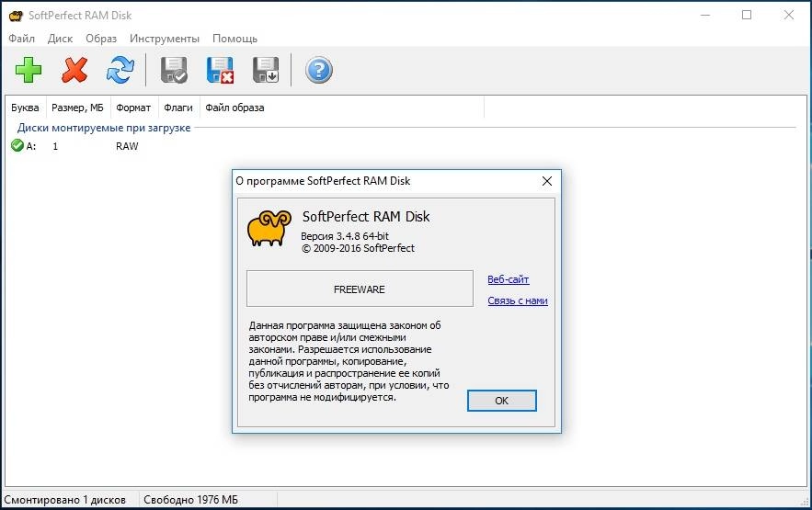Click floppy with down arrow icon
The image size is (812, 510).
(266, 70)
